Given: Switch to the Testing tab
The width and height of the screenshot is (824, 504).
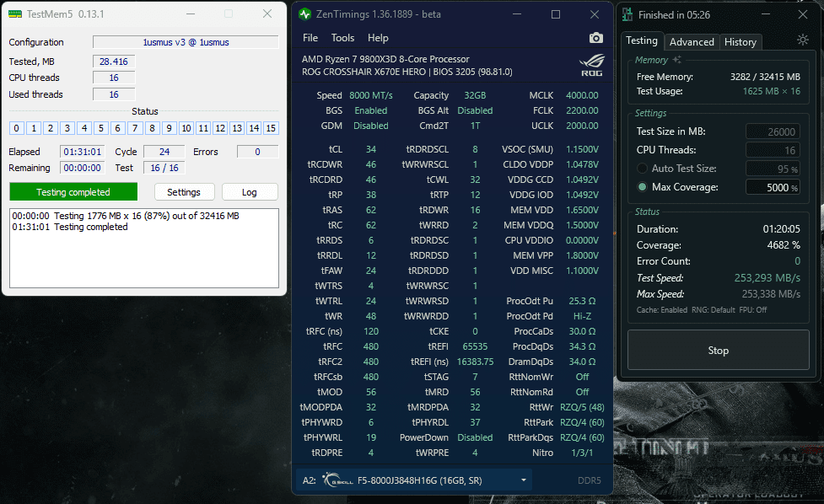Looking at the screenshot, I should [x=641, y=40].
